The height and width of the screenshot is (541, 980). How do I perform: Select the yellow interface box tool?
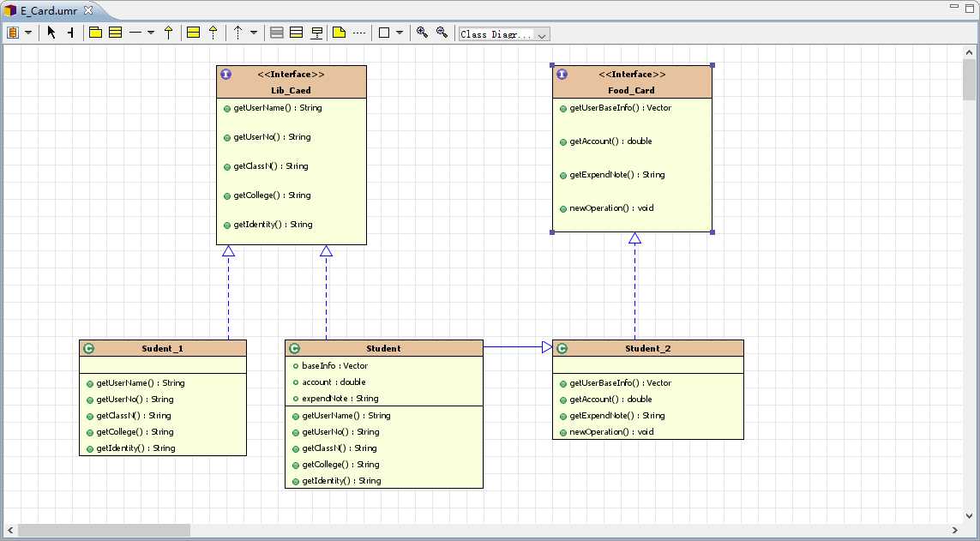194,33
